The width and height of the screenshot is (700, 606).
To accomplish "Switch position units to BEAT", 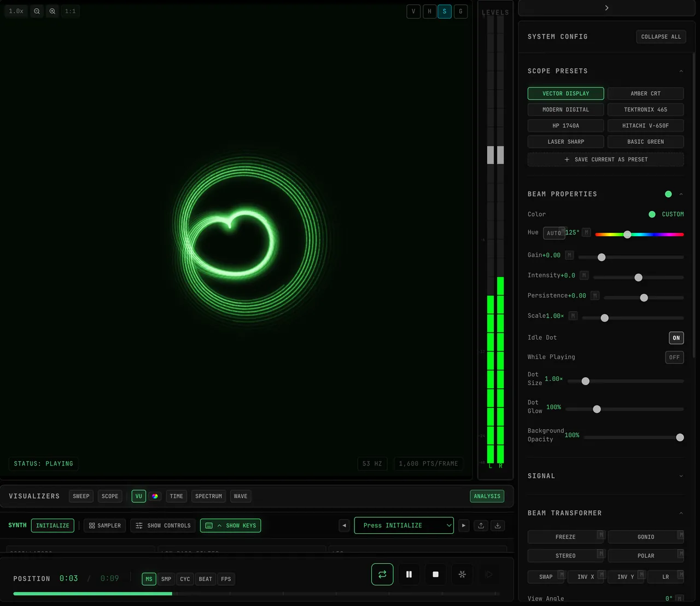I will pos(206,579).
